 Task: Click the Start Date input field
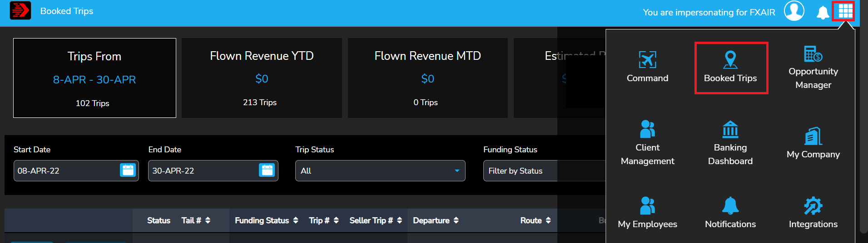pyautogui.click(x=66, y=171)
